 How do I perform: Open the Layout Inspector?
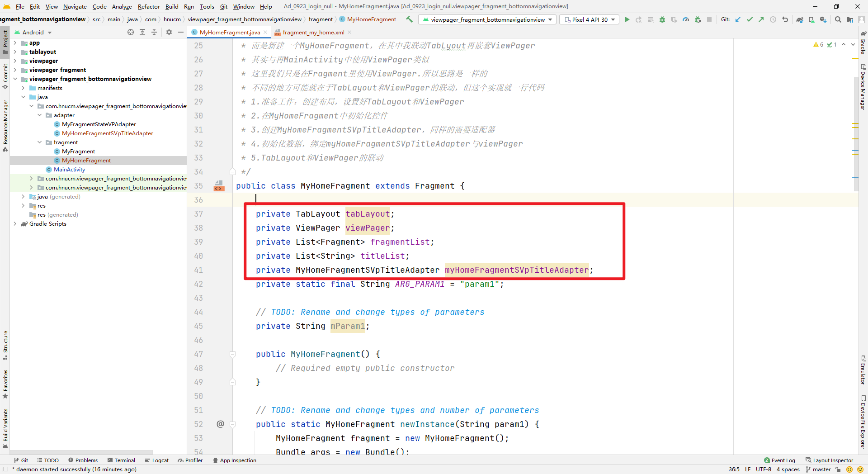pos(829,460)
